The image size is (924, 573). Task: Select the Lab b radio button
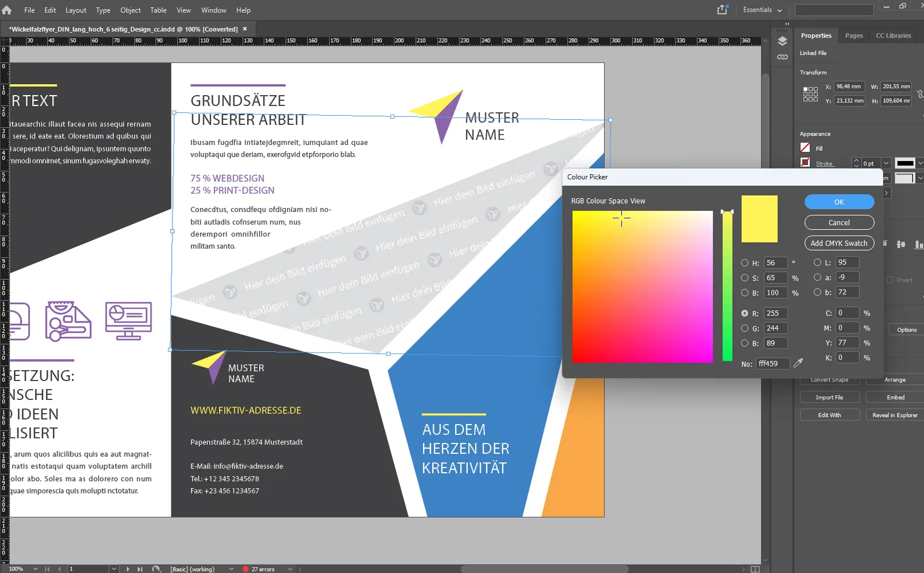(817, 292)
